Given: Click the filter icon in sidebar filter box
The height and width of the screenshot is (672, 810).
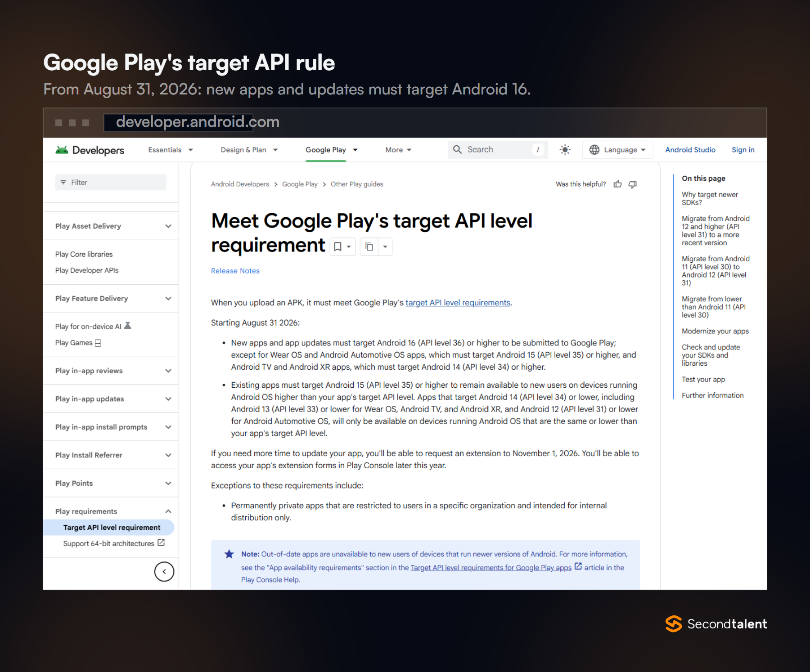Looking at the screenshot, I should [x=63, y=182].
